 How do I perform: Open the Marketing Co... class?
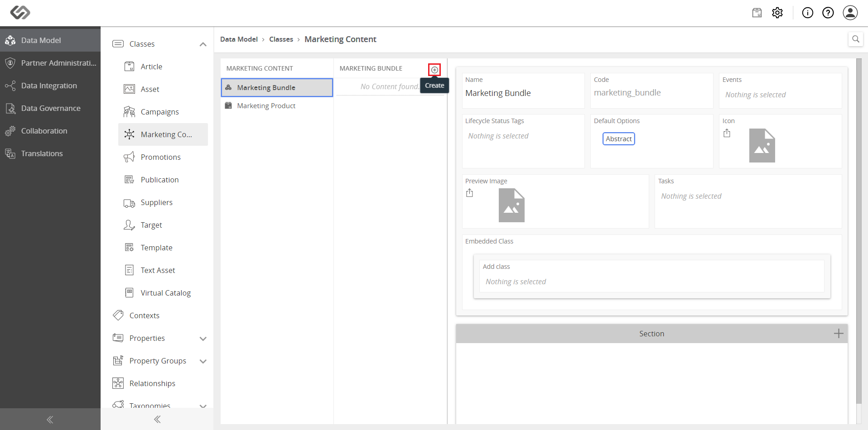(163, 134)
